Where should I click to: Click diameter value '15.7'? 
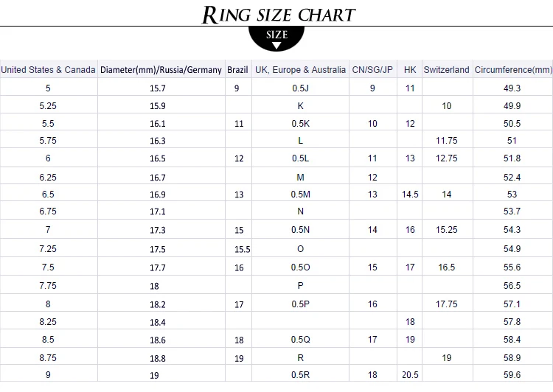click(158, 88)
